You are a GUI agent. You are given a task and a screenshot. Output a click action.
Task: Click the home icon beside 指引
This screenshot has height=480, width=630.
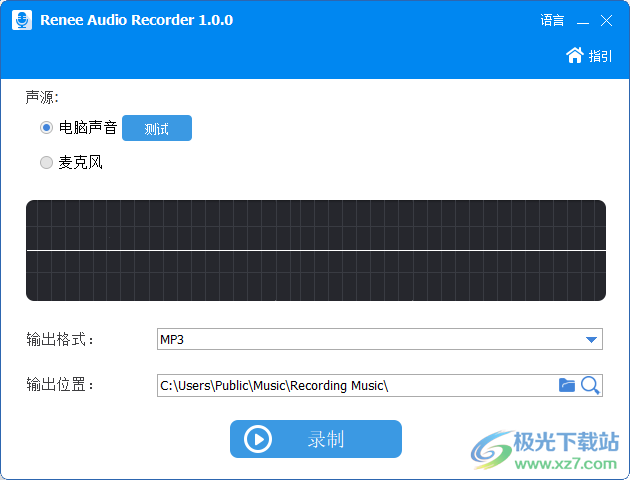pyautogui.click(x=575, y=55)
